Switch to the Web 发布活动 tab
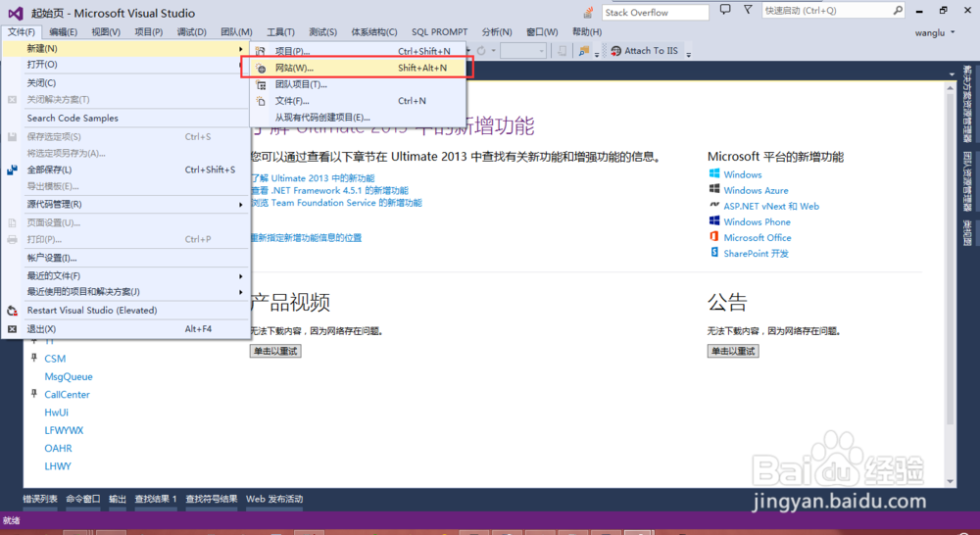This screenshot has height=535, width=980. pyautogui.click(x=274, y=499)
